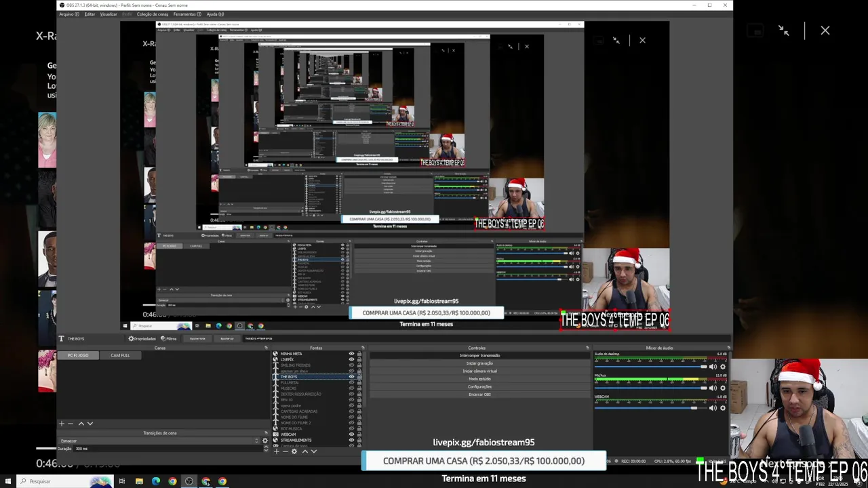Open Mic/Aux settings gear

tap(723, 388)
